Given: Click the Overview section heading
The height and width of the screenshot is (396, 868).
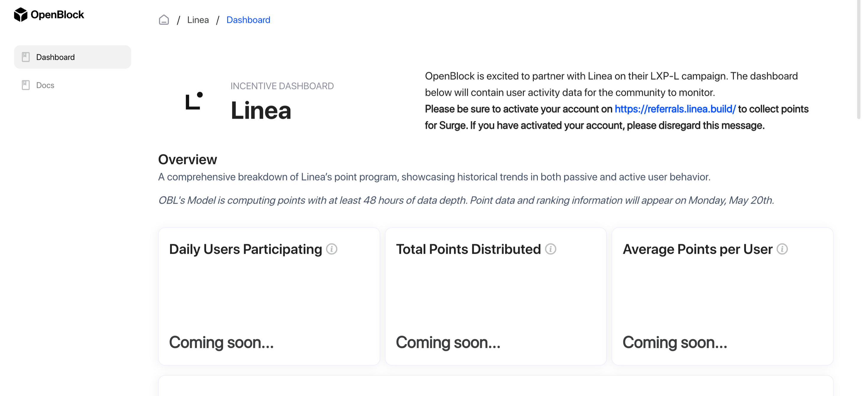Looking at the screenshot, I should (x=187, y=159).
